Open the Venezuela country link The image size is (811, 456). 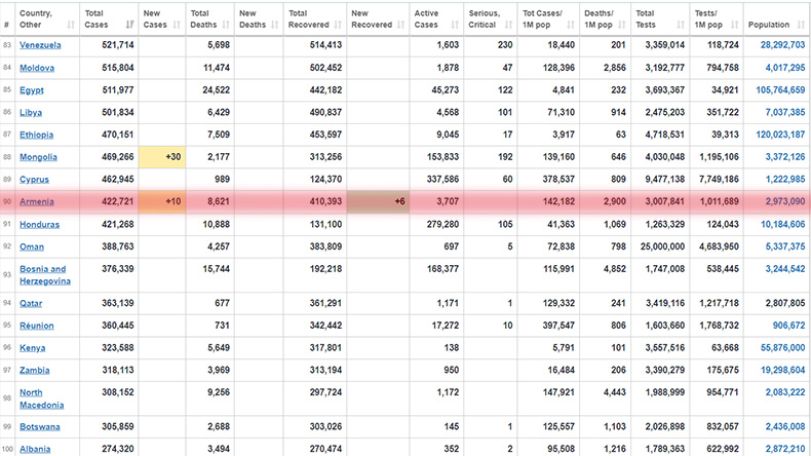click(40, 45)
